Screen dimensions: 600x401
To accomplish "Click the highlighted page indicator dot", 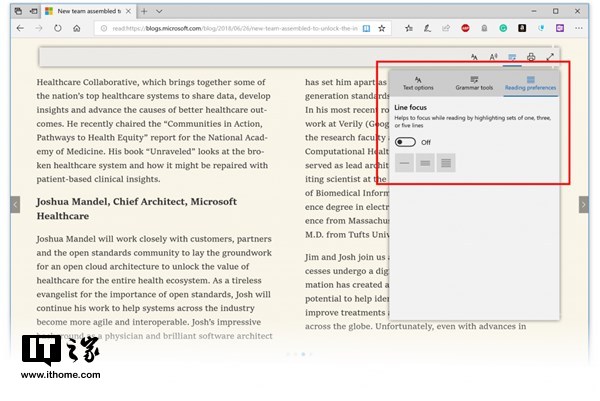I will [x=303, y=354].
